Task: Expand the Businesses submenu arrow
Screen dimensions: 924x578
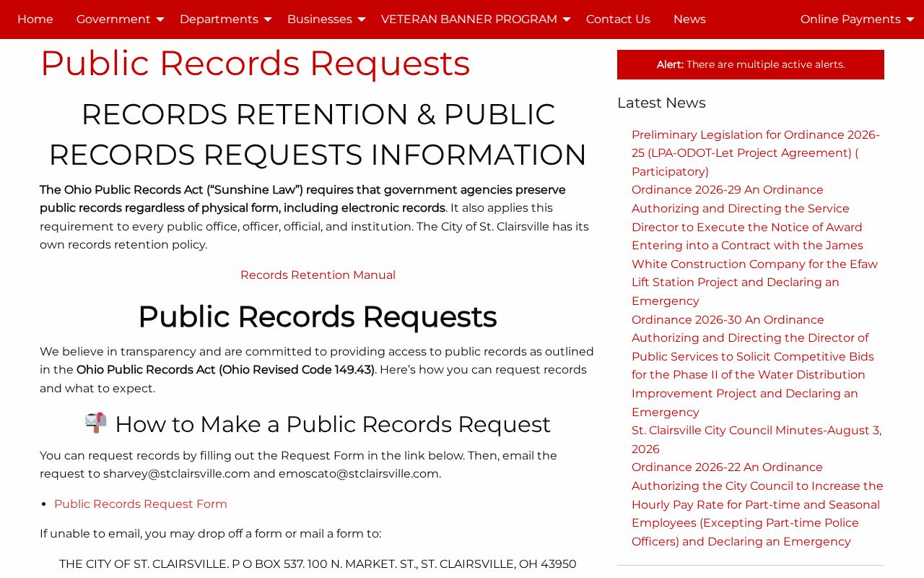Action: (362, 20)
